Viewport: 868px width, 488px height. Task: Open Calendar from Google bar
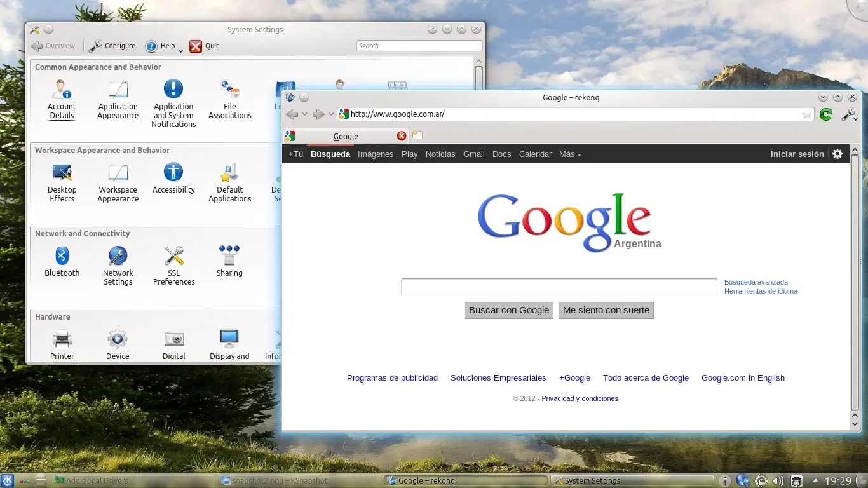(x=535, y=154)
